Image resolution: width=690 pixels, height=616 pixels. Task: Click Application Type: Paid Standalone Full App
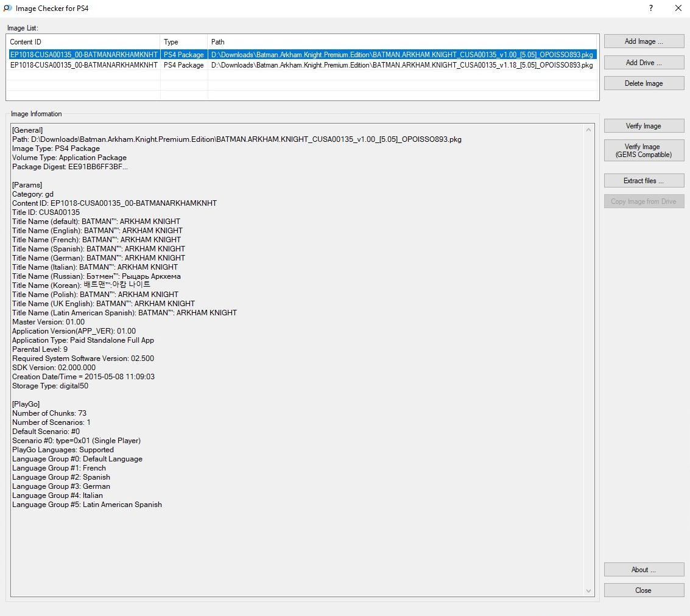pos(83,340)
